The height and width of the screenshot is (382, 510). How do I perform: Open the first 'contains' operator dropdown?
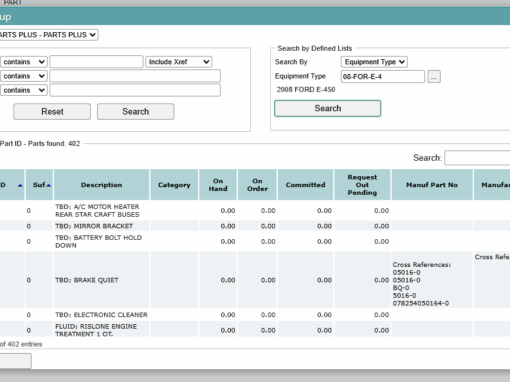23,62
